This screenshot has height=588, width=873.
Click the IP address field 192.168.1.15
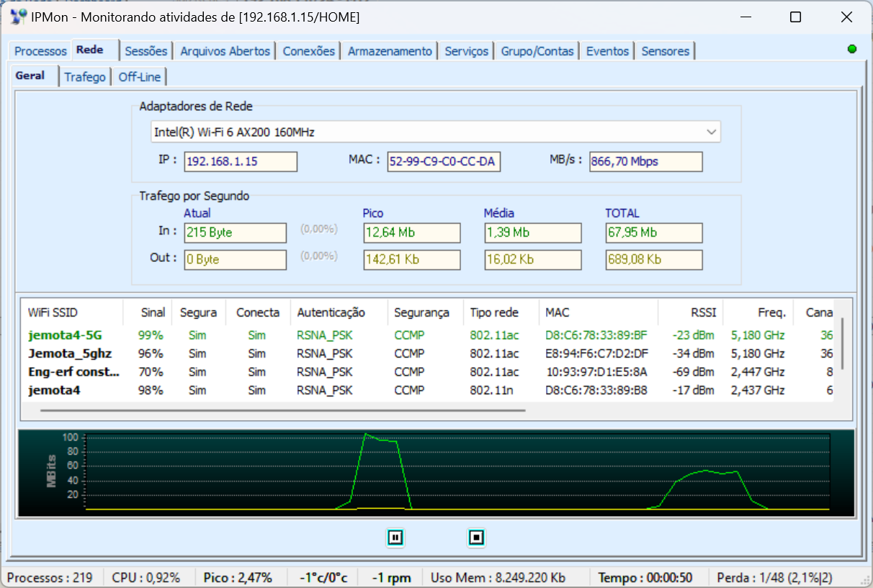pos(241,161)
